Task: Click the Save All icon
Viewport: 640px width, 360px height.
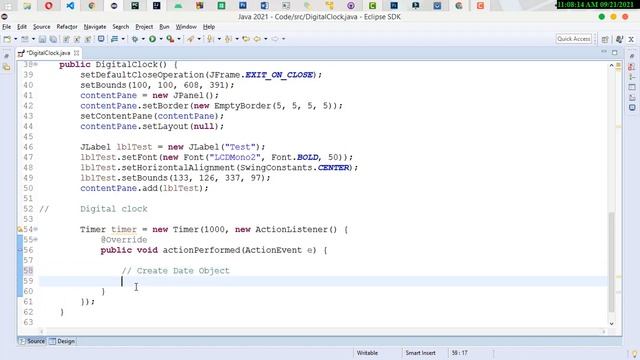Action: coord(53,39)
